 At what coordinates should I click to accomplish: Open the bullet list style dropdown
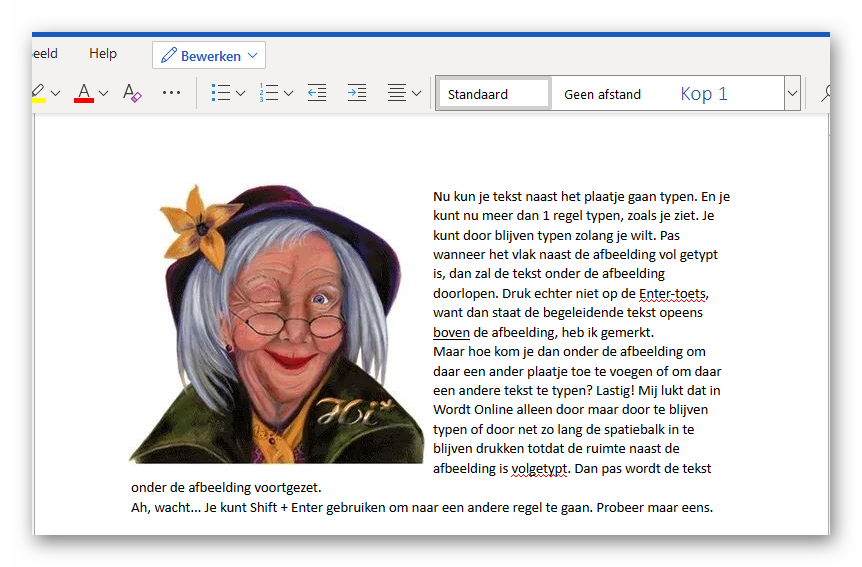240,94
